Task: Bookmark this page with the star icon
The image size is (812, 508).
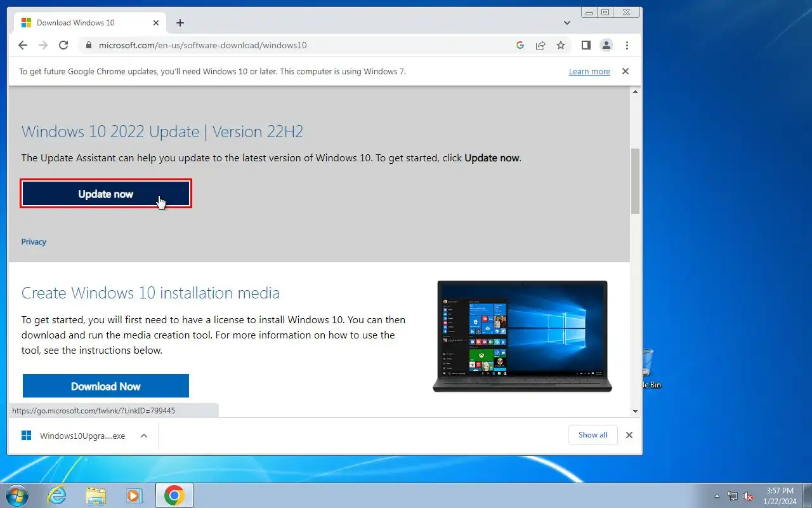Action: tap(561, 45)
